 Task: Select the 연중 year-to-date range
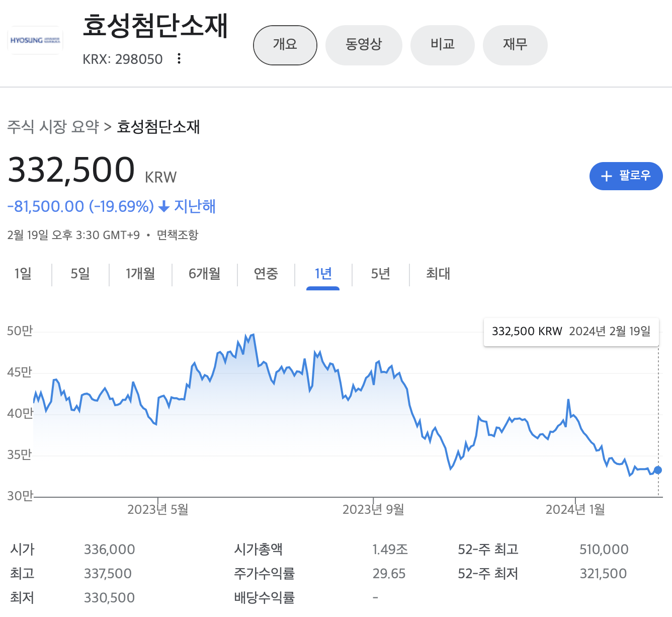[x=266, y=274]
